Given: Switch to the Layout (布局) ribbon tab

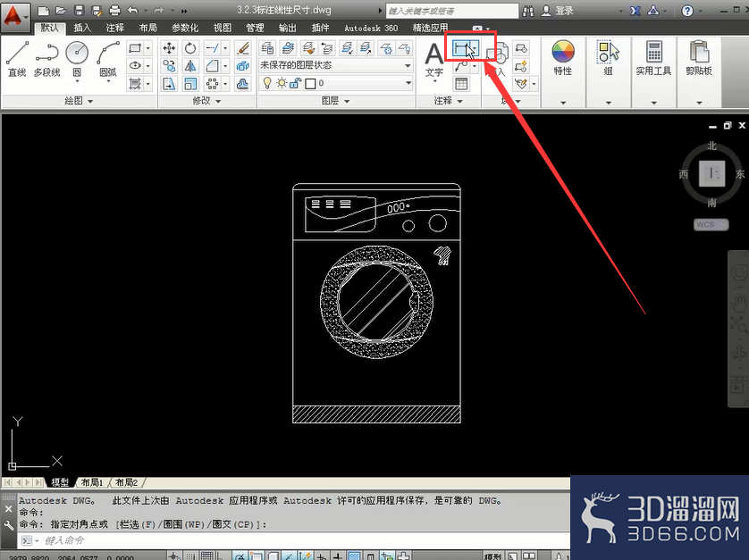Looking at the screenshot, I should 148,29.
